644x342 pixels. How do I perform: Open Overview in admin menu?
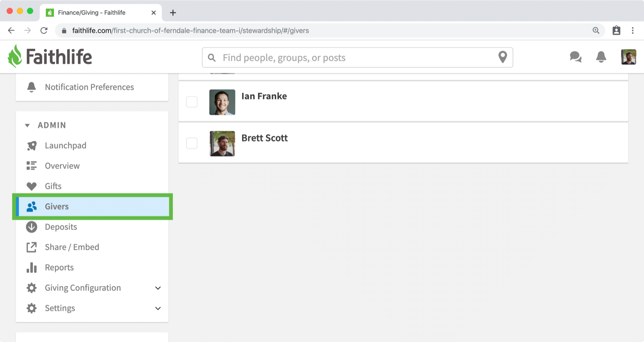coord(62,166)
